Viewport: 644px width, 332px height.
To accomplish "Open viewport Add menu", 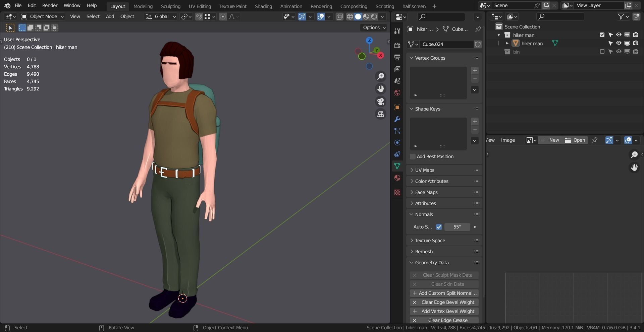I will (110, 16).
